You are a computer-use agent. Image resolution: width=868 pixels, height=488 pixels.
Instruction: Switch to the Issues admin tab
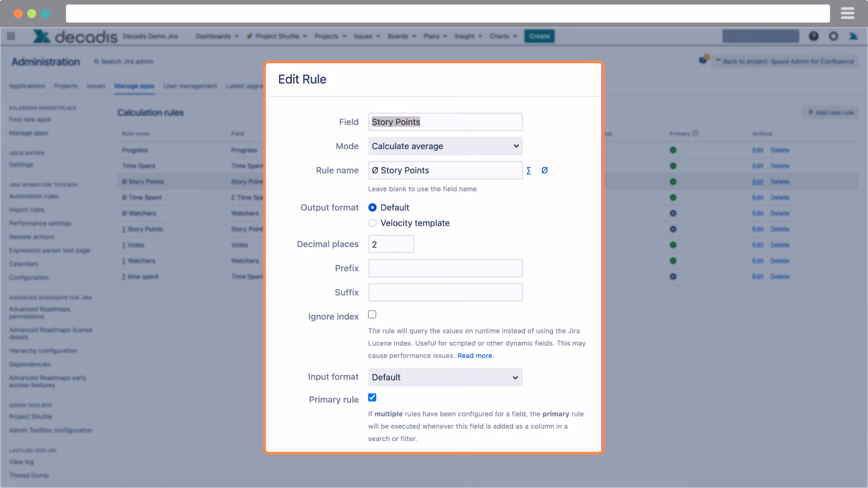coord(96,86)
